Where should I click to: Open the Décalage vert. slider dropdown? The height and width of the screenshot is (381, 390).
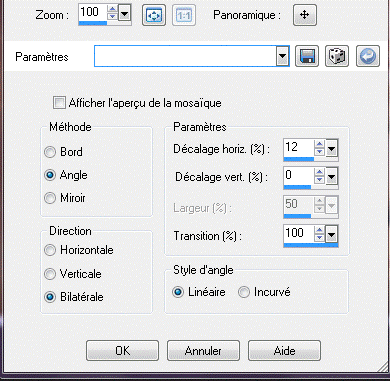(x=331, y=177)
